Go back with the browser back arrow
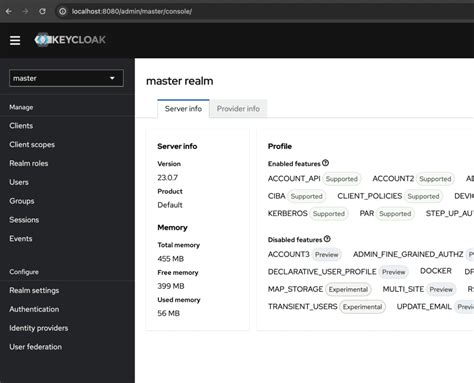The width and height of the screenshot is (474, 383). pos(9,11)
